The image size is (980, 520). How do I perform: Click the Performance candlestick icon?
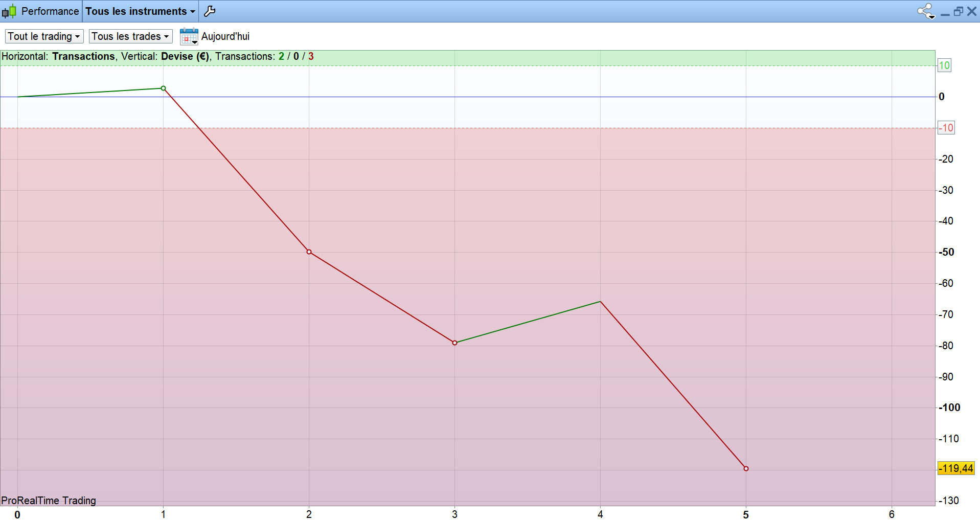(x=9, y=11)
